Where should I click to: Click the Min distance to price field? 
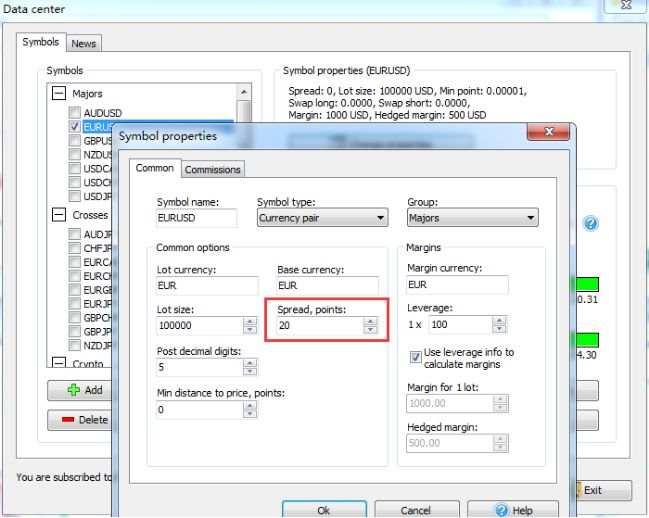click(x=200, y=410)
